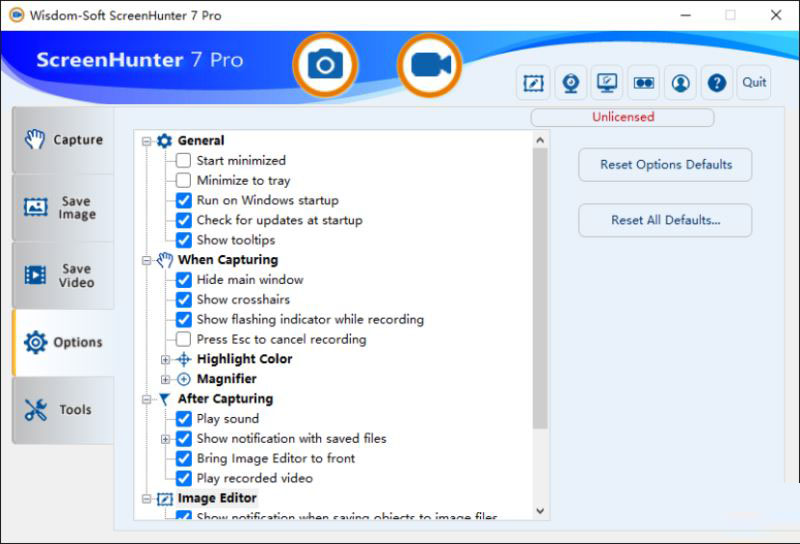
Task: Toggle Show flashing indicator while recording
Action: click(183, 319)
